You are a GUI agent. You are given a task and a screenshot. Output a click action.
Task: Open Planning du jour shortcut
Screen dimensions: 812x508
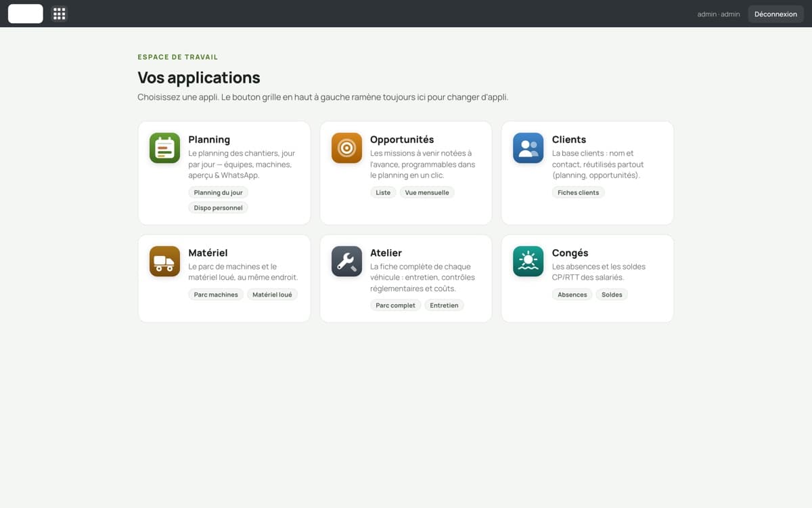pos(218,192)
